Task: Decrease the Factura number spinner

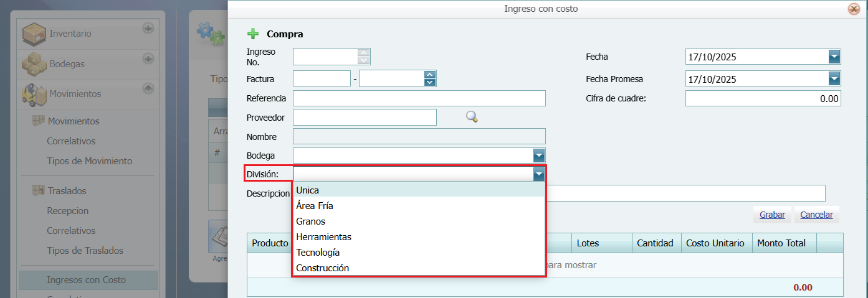Action: (x=429, y=82)
